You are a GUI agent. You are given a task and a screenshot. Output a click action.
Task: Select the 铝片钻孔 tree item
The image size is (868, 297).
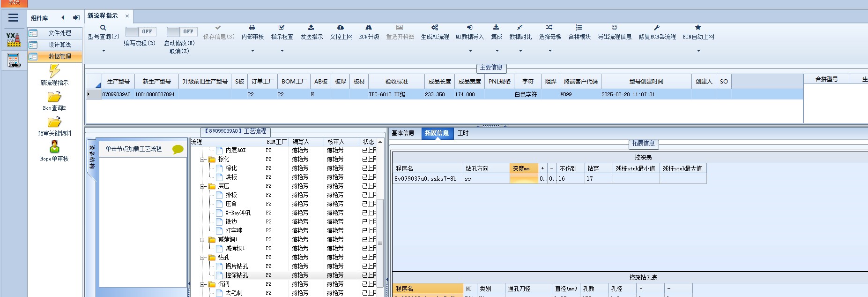click(237, 267)
